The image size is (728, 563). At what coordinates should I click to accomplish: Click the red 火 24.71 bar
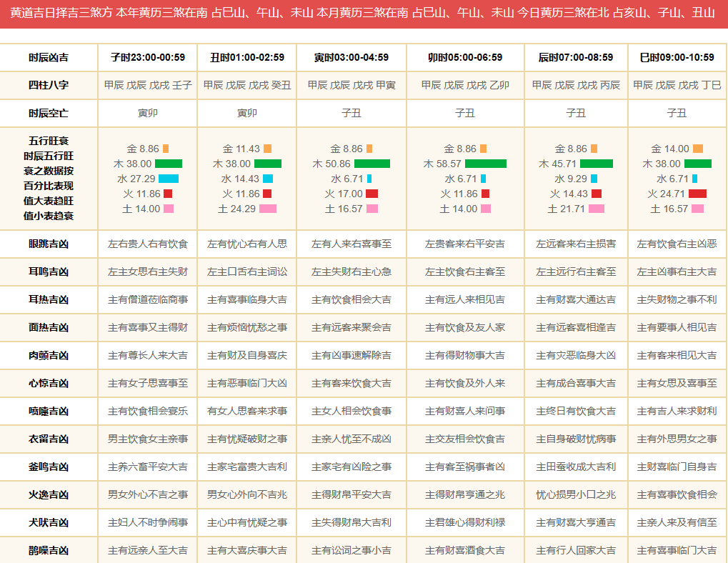tap(697, 194)
